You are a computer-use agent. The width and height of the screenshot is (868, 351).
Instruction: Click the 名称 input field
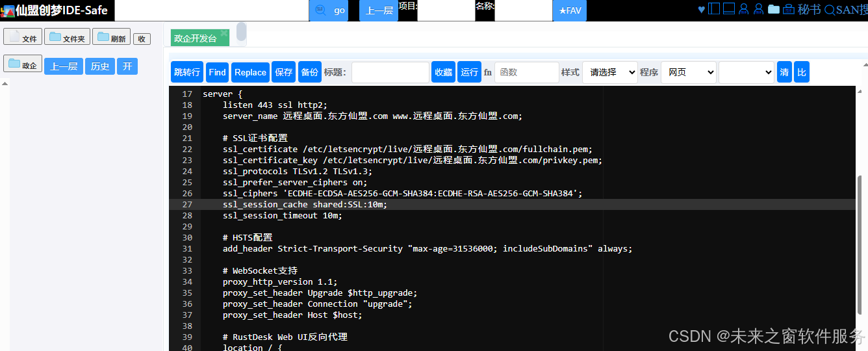click(x=524, y=12)
